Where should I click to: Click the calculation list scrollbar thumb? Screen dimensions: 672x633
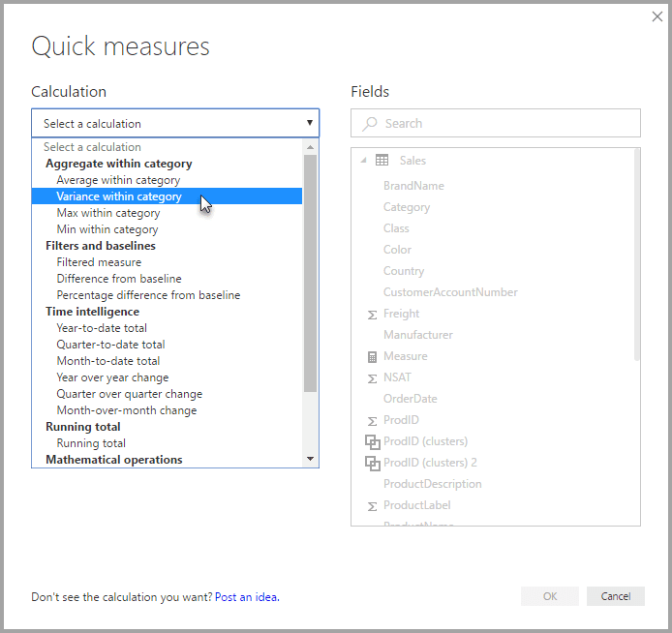point(310,273)
